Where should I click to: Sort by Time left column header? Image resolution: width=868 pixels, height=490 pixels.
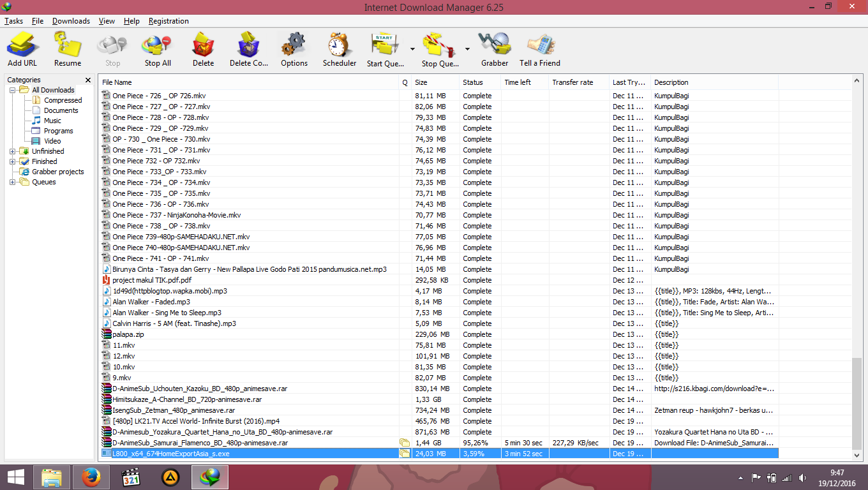525,82
